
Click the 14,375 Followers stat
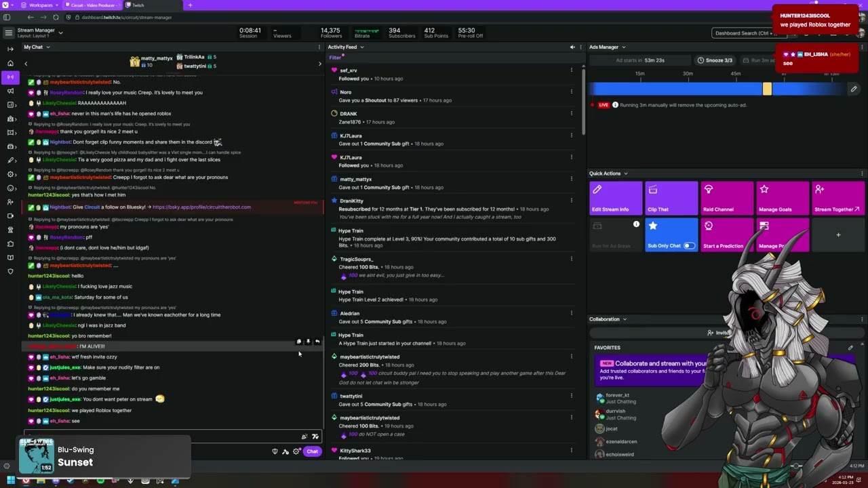coord(330,33)
